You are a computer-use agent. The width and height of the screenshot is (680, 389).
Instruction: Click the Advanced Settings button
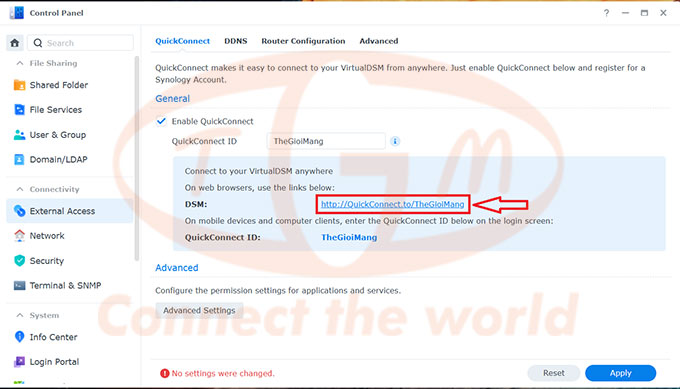[199, 311]
